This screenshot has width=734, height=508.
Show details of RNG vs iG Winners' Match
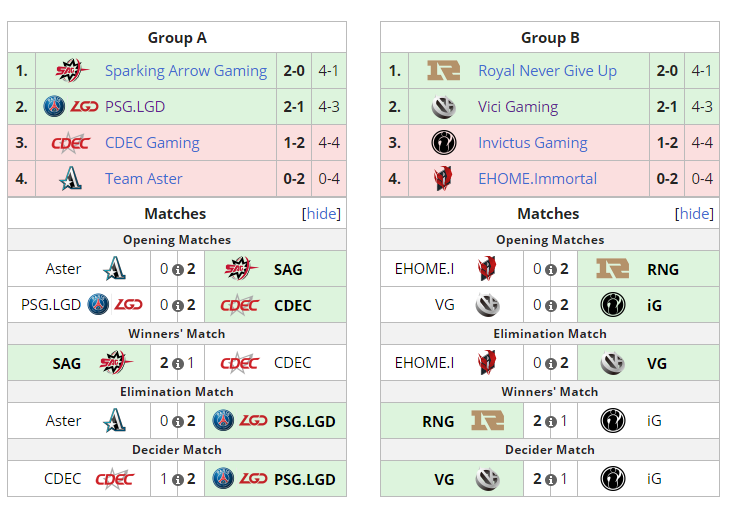coord(550,421)
